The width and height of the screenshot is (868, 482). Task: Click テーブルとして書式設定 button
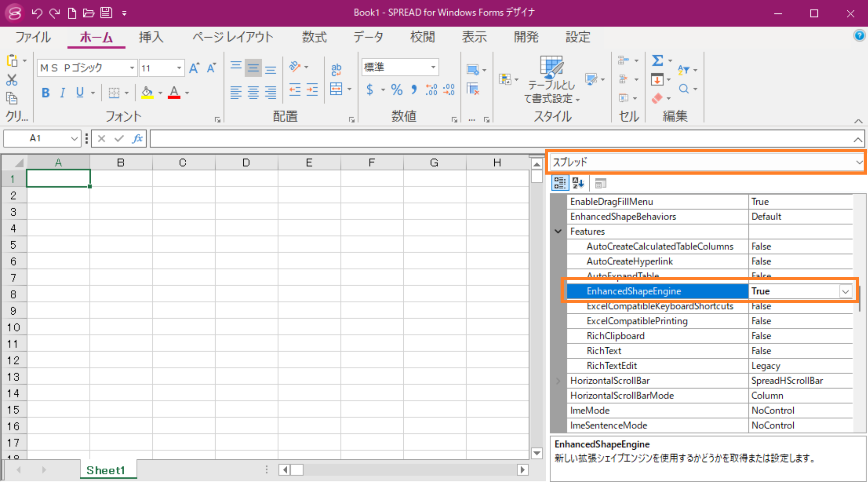(x=551, y=80)
